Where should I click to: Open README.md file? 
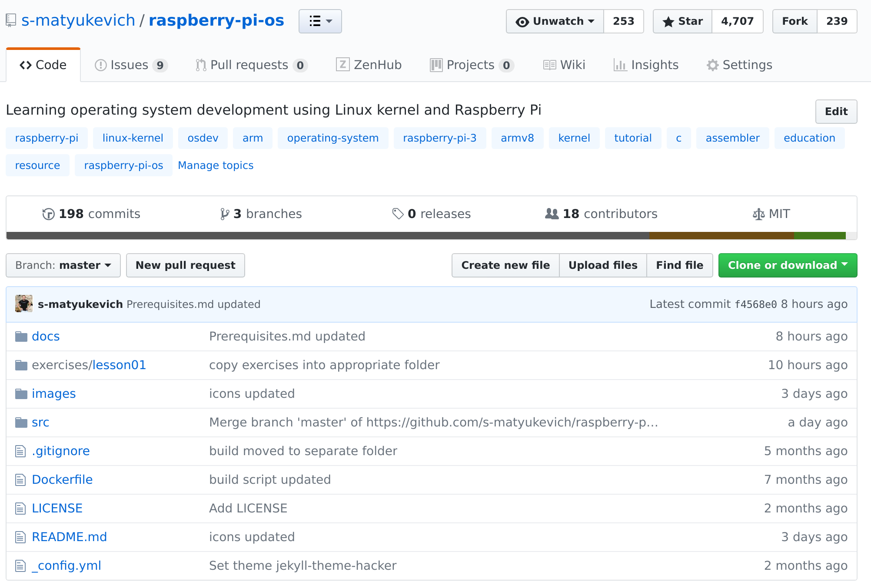tap(70, 537)
